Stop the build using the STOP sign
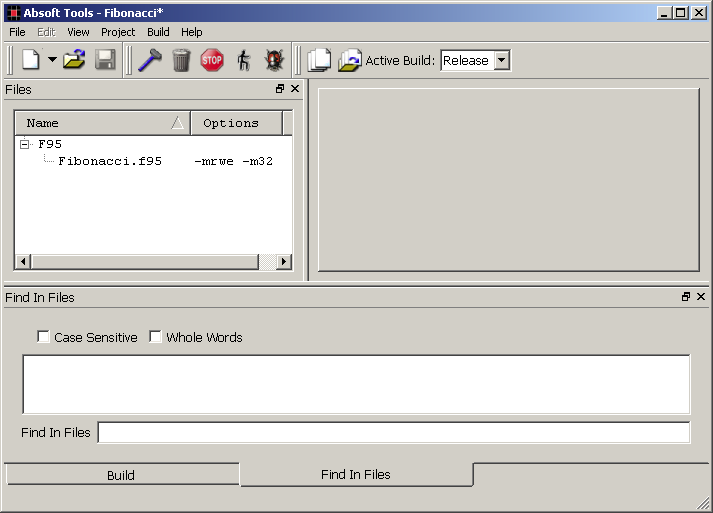This screenshot has width=713, height=513. click(x=212, y=60)
